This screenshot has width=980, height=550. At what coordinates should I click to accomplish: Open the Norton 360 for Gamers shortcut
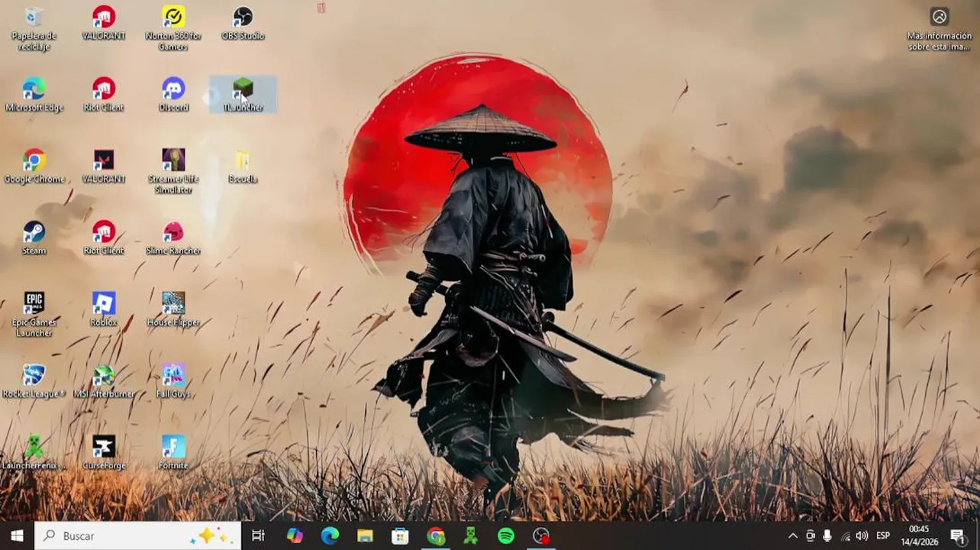pyautogui.click(x=173, y=28)
